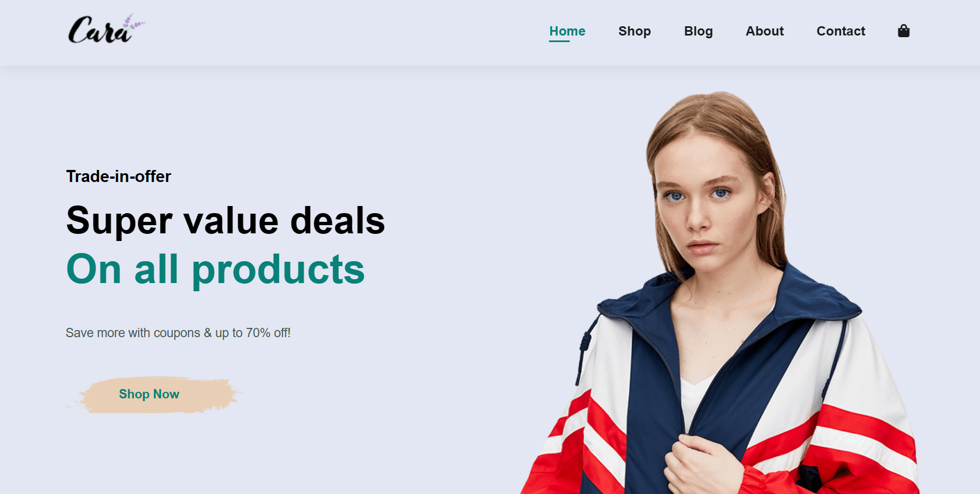Open the Shop page
The height and width of the screenshot is (494, 980).
pos(634,31)
